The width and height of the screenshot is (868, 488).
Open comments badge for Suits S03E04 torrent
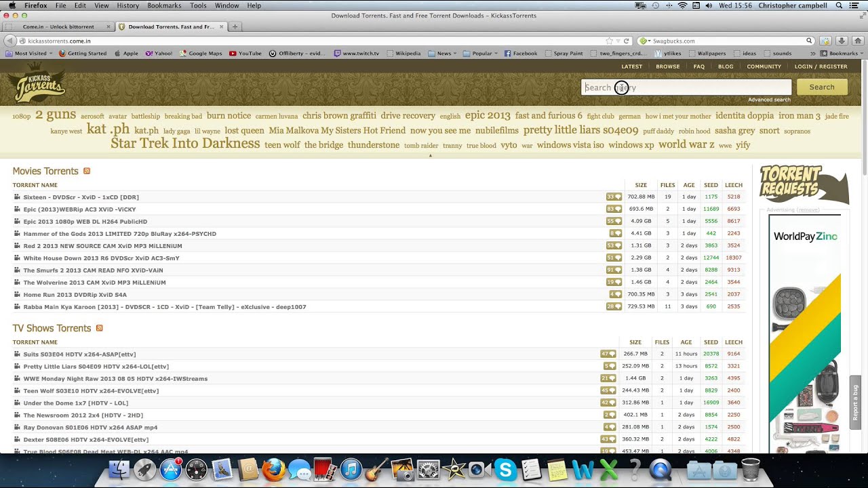[x=608, y=354]
